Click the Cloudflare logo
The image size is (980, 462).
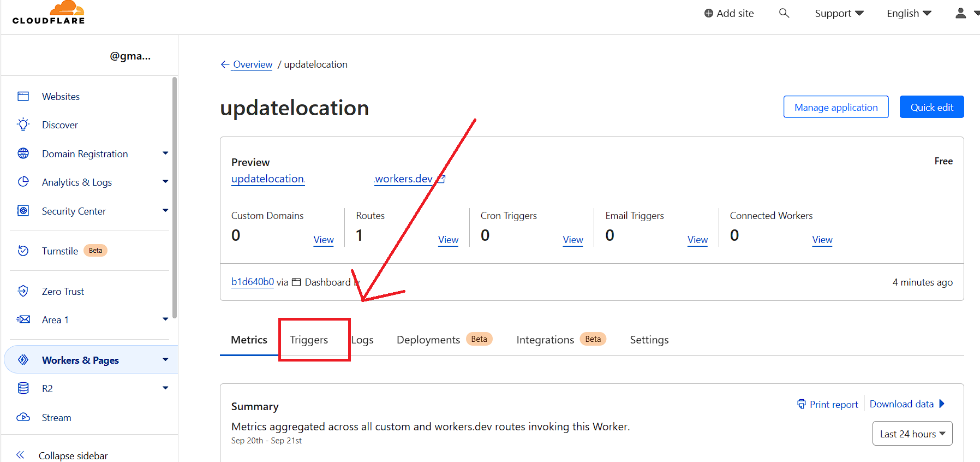click(x=49, y=13)
